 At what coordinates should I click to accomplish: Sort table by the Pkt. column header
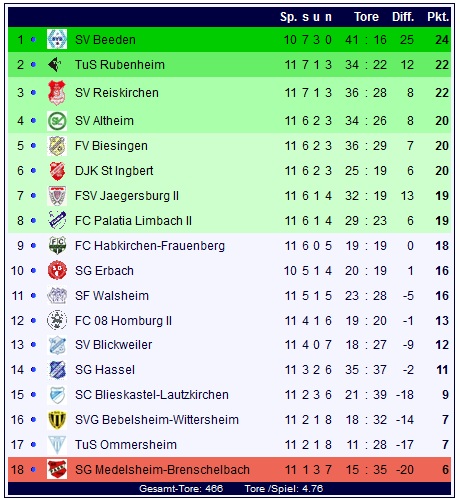pyautogui.click(x=438, y=17)
